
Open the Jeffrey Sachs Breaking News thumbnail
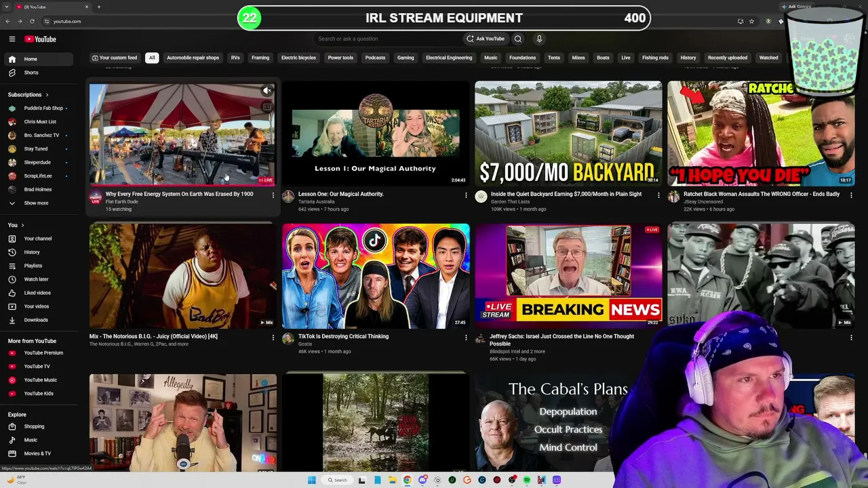(568, 276)
